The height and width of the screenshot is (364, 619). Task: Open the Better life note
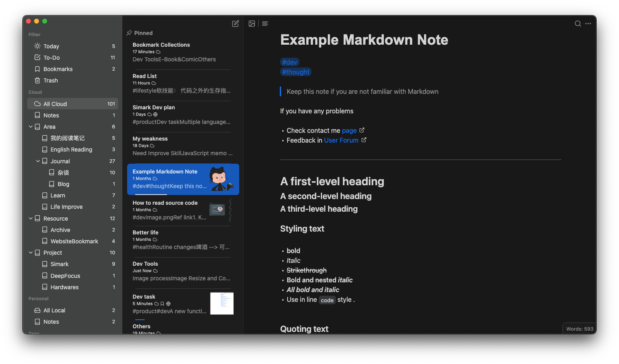tap(183, 240)
